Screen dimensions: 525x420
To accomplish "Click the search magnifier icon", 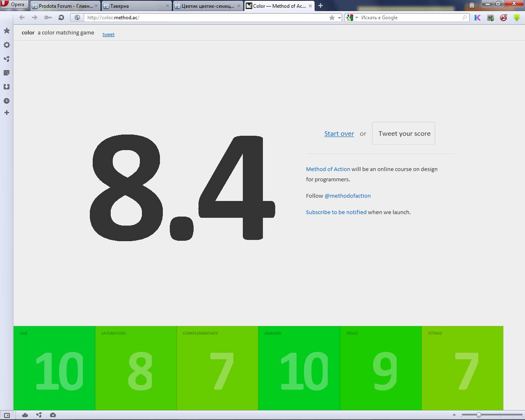I will pos(465,18).
